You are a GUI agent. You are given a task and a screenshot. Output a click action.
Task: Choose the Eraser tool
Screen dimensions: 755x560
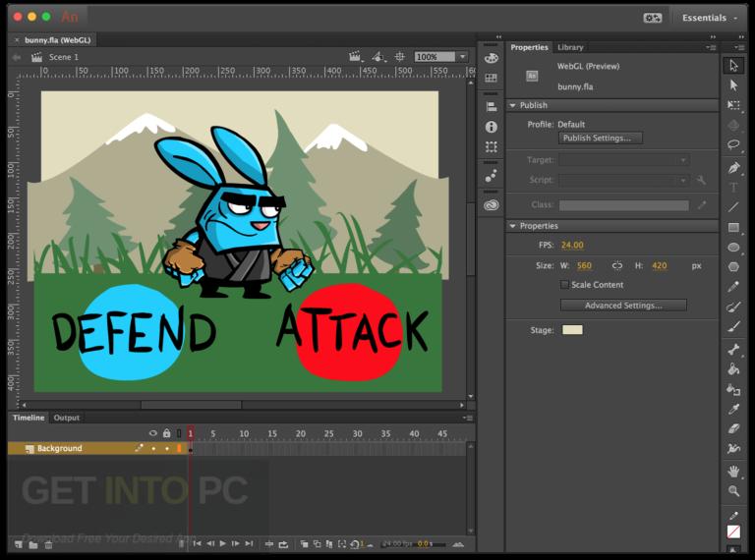733,428
